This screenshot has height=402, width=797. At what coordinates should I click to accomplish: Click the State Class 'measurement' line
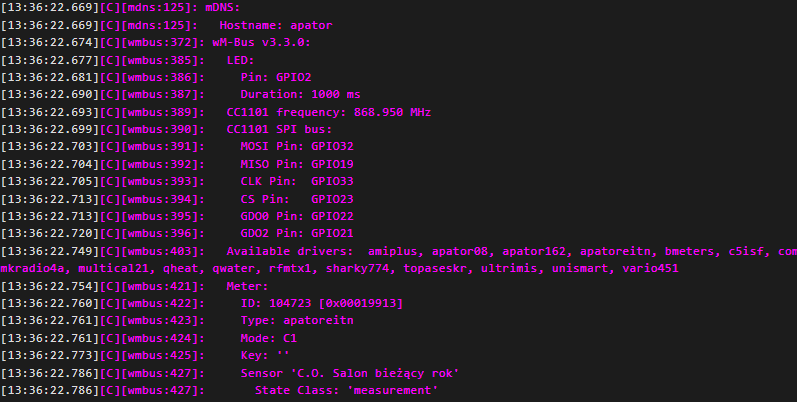coord(346,391)
